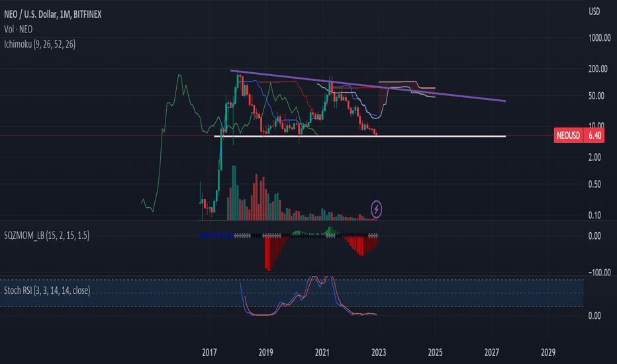The height and width of the screenshot is (364, 617).
Task: Click the 200.00 price axis label
Action: tap(598, 69)
